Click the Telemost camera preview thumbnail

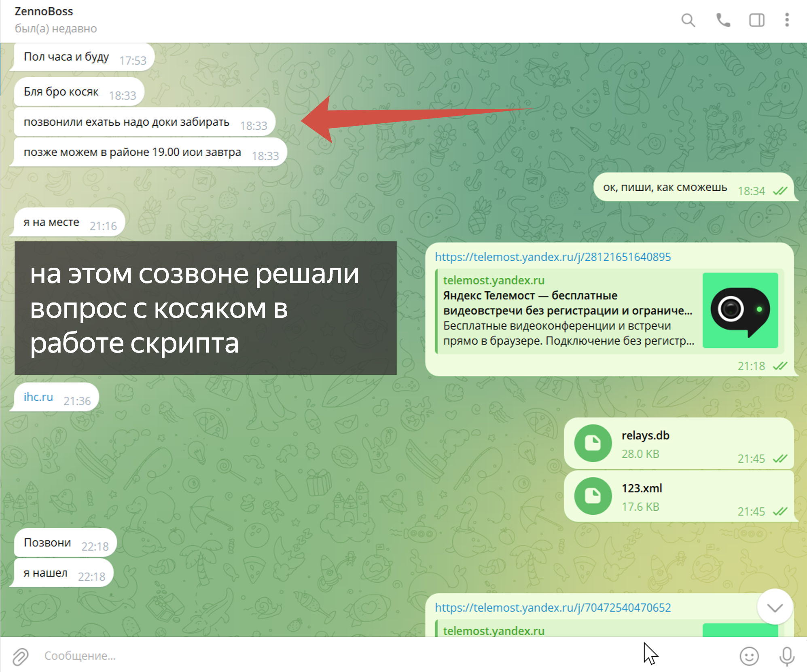[x=740, y=310]
